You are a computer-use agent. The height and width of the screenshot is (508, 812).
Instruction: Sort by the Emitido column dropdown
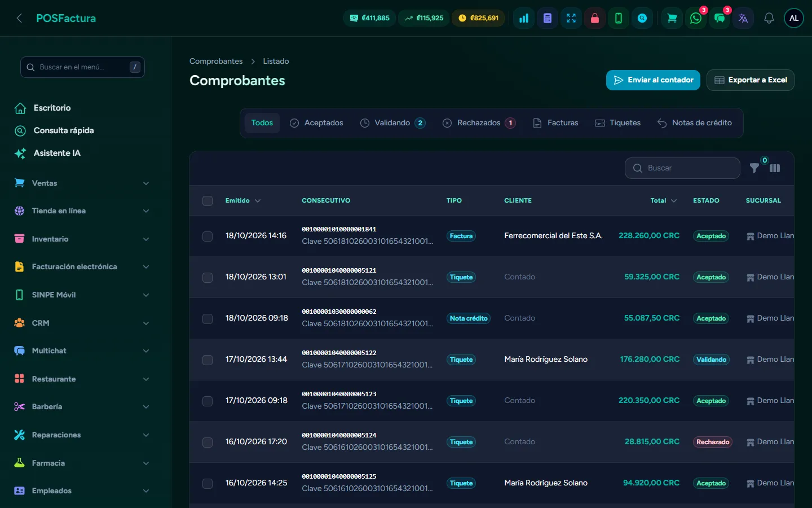tap(243, 201)
